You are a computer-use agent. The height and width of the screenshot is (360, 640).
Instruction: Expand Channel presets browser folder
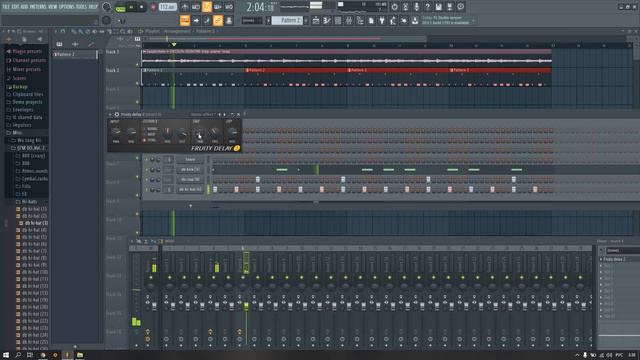[29, 60]
